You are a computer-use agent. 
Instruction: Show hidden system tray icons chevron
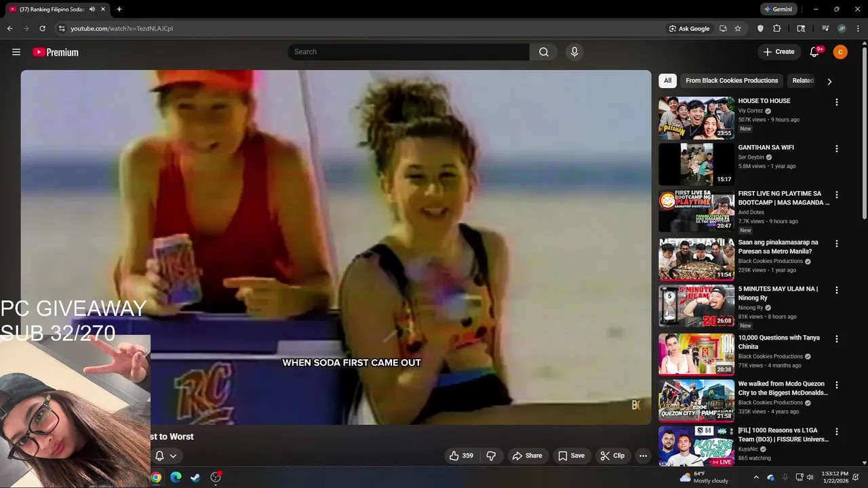[756, 477]
